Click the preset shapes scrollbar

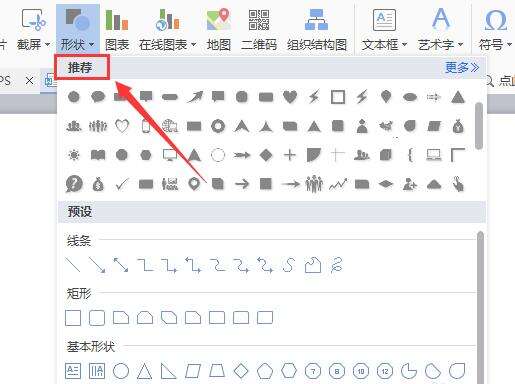point(480,307)
